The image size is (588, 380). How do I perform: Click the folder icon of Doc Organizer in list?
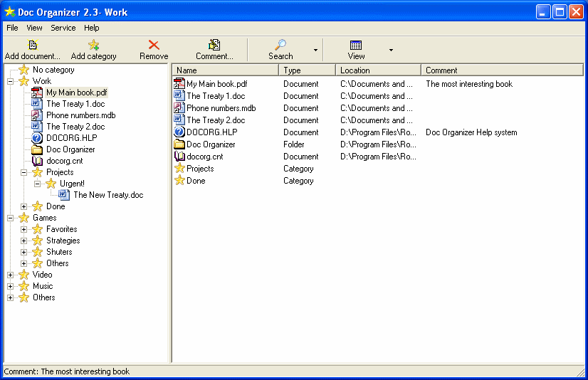pyautogui.click(x=179, y=144)
